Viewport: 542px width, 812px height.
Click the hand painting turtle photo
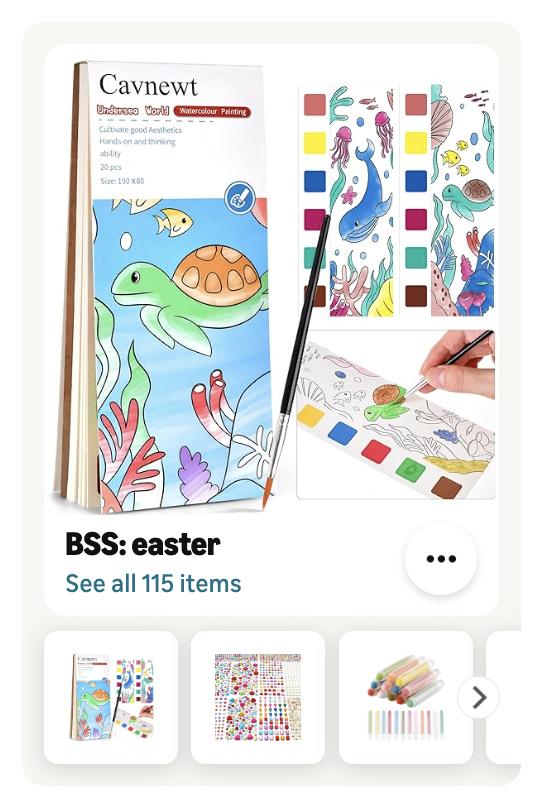click(x=395, y=414)
